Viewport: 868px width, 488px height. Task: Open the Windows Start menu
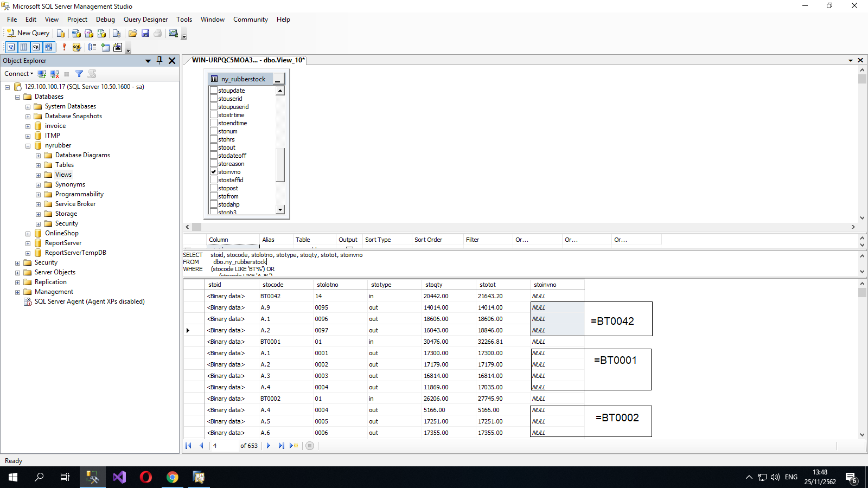(13, 477)
